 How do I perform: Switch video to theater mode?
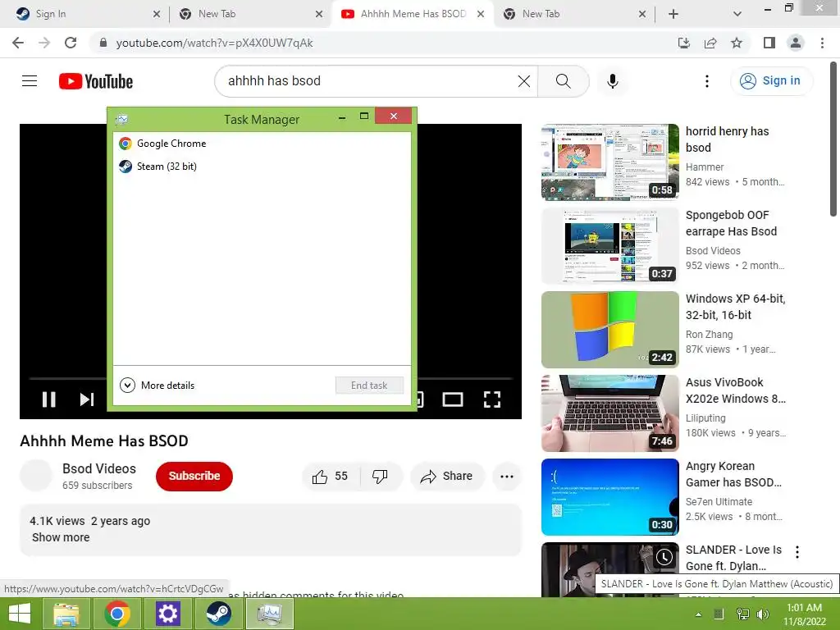[x=453, y=399]
